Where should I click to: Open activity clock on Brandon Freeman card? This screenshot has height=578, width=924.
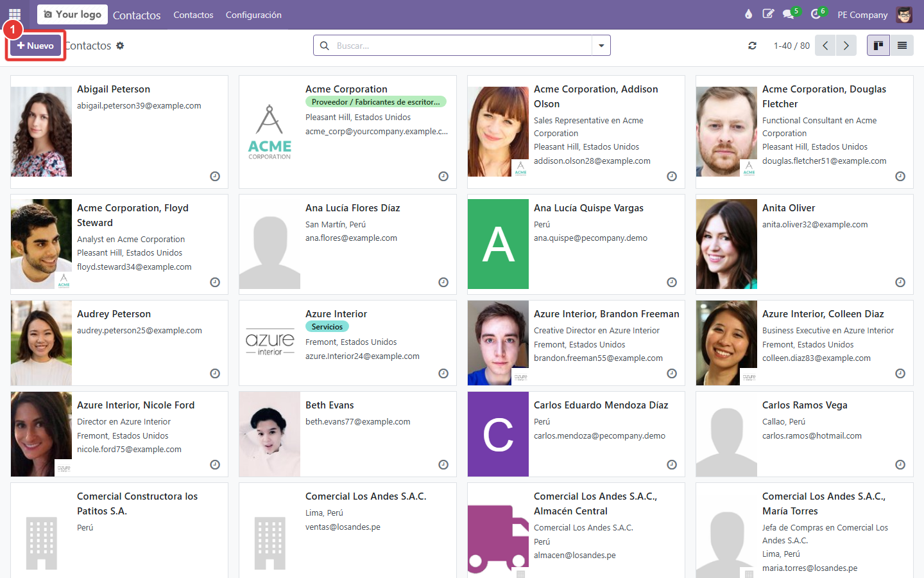[672, 373]
